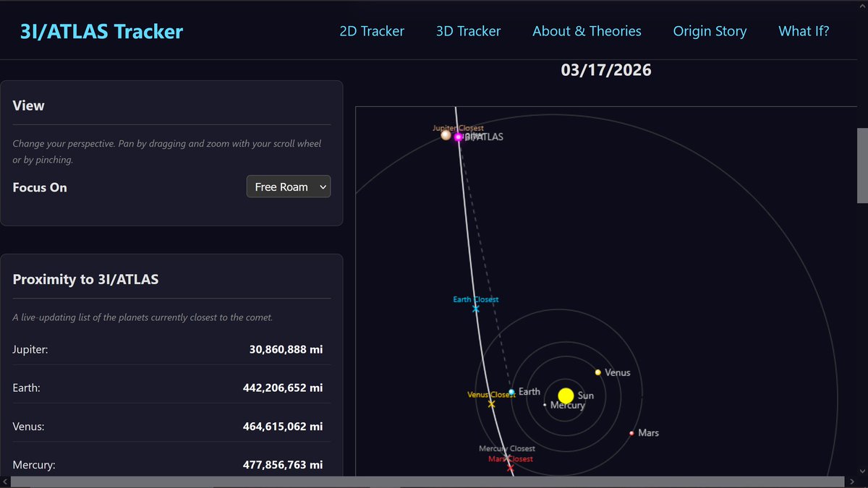Select the Earth planet dot
Screen dimensions: 868x488
[x=511, y=392]
